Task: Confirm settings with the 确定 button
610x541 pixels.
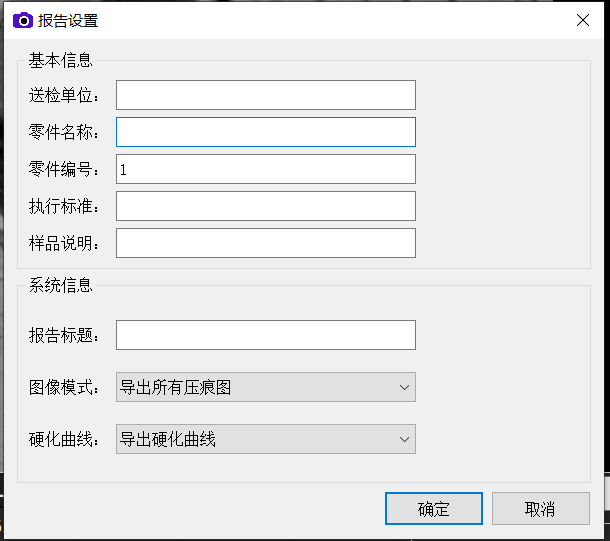Action: (433, 508)
